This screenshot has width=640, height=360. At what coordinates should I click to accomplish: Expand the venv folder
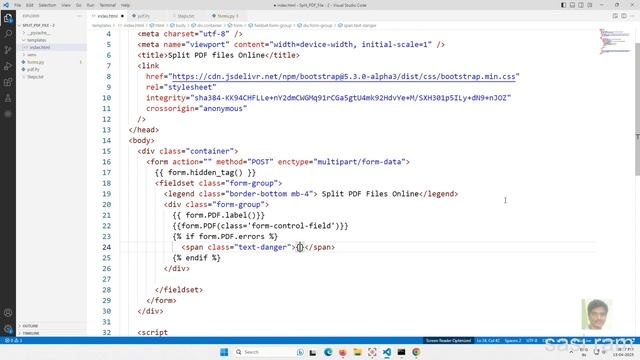pos(32,55)
